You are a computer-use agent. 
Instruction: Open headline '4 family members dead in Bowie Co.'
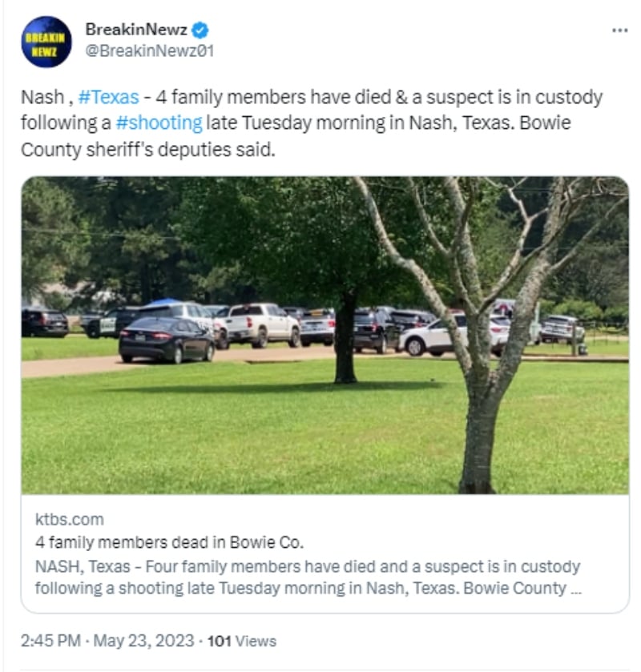[x=169, y=542]
